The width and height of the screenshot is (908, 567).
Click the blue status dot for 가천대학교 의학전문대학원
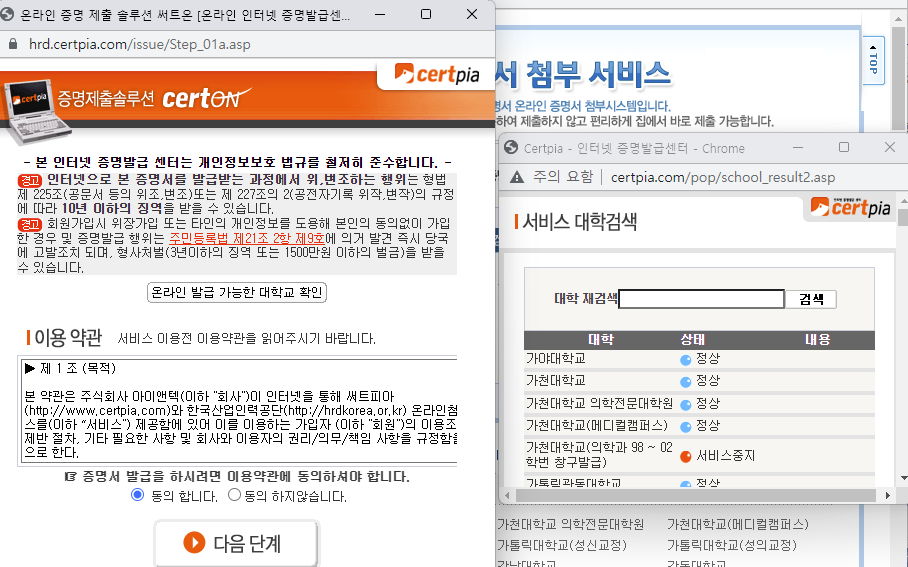pyautogui.click(x=686, y=404)
